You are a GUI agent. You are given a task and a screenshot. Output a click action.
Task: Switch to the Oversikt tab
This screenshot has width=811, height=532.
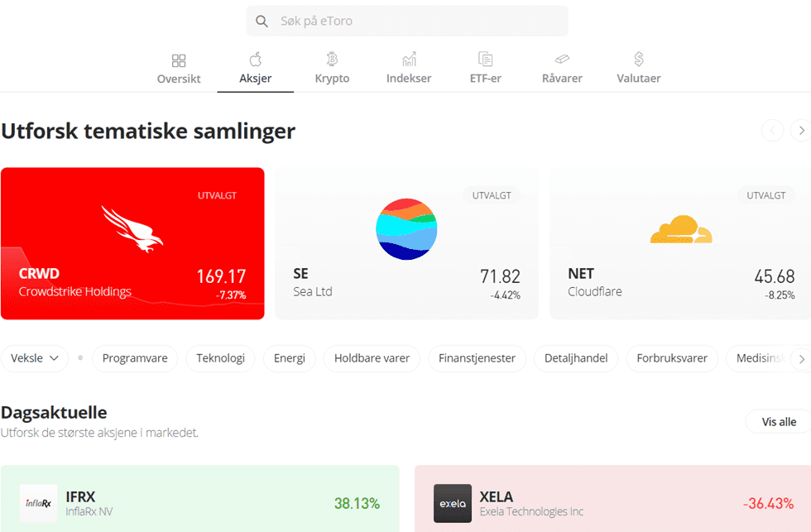179,79
